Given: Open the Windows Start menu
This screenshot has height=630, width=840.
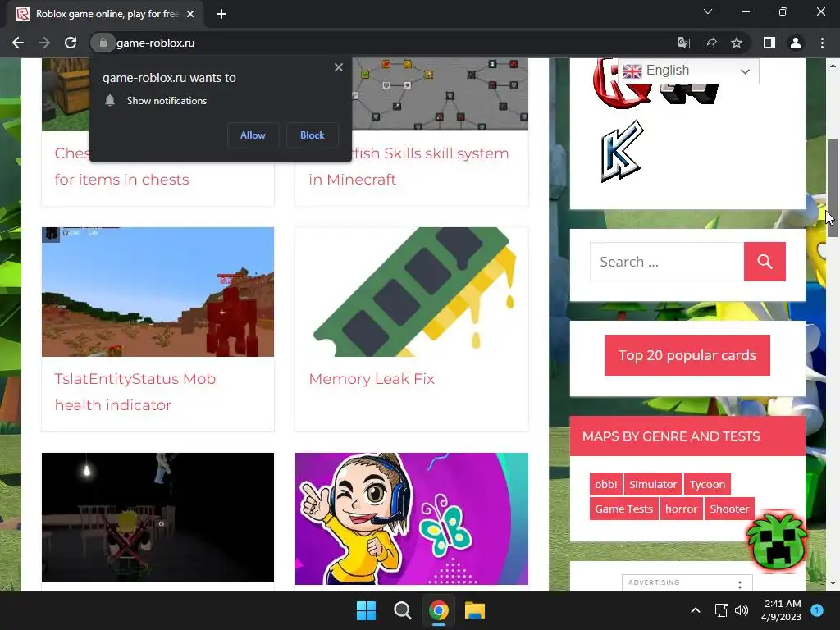Looking at the screenshot, I should point(367,610).
